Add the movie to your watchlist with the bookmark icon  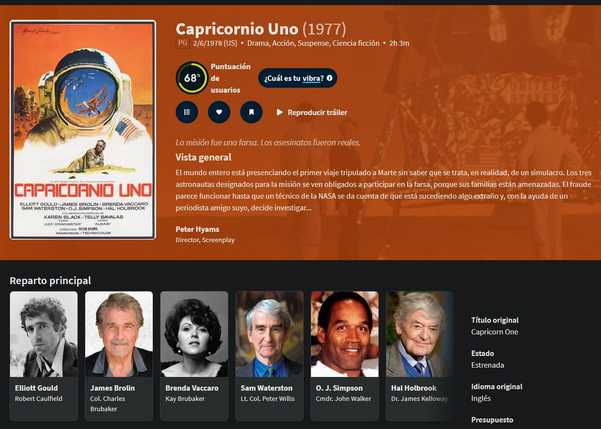point(251,112)
